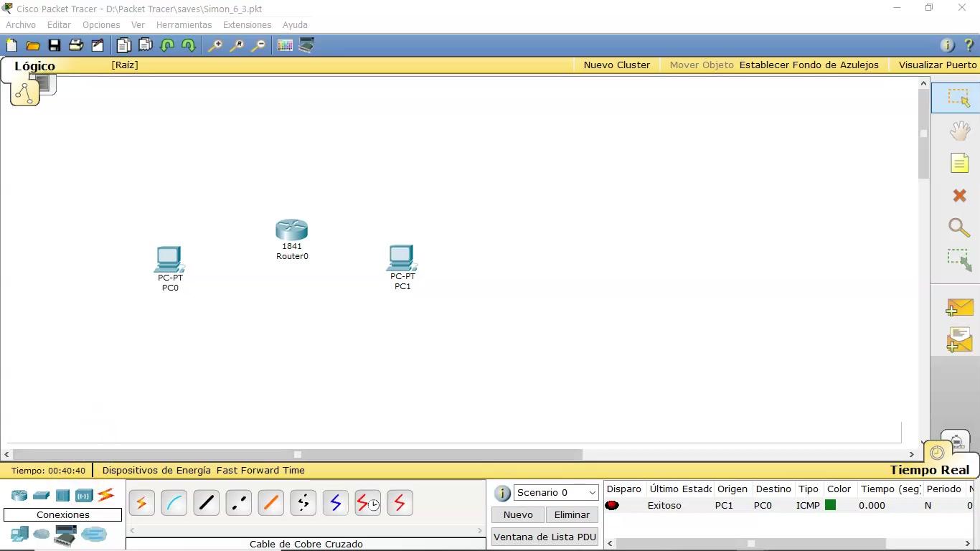Select the WAN Emulation cloud category
980x551 pixels.
pos(42,534)
